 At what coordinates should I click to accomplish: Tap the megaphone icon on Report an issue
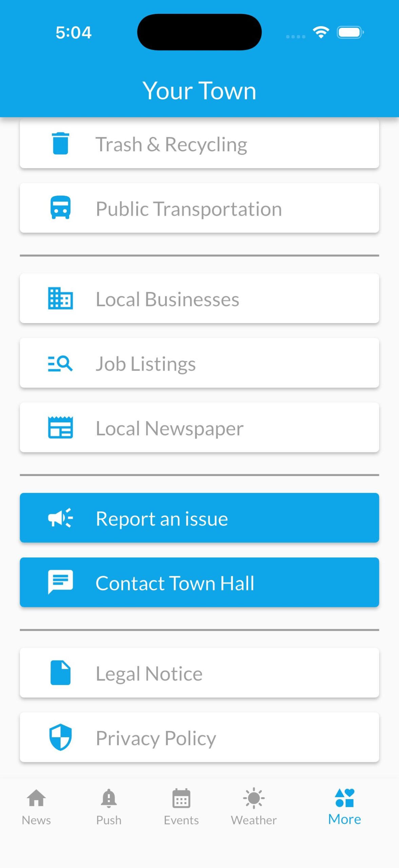tap(60, 518)
